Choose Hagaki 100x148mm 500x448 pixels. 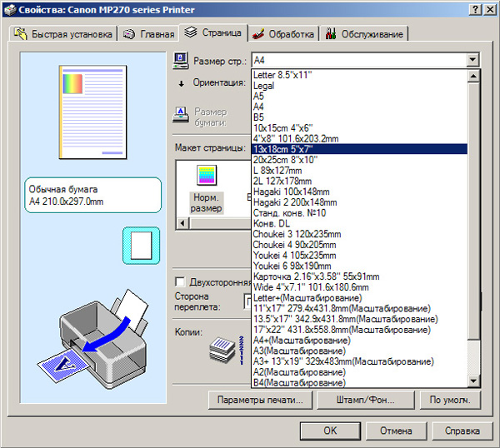click(360, 192)
